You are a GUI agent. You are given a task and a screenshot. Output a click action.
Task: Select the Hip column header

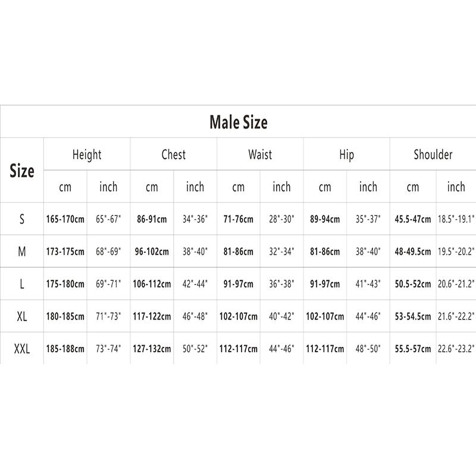click(346, 155)
